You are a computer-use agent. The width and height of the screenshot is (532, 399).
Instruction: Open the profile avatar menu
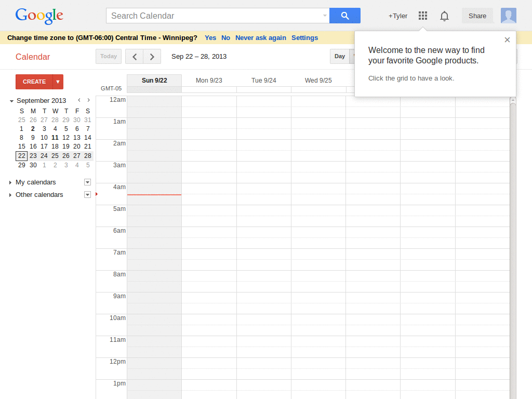509,16
